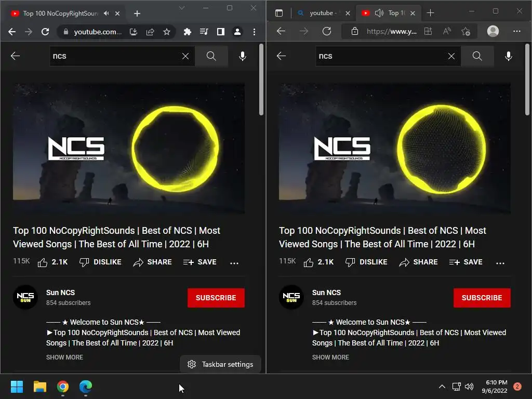Save the video to playlist in Chrome
Viewport: 532px width, 399px height.
tap(200, 262)
